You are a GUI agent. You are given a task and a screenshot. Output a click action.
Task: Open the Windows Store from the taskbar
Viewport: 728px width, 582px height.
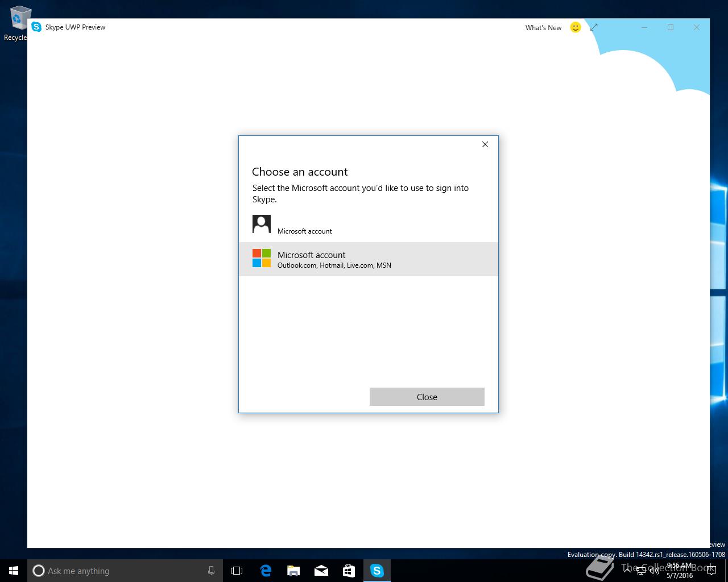tap(349, 571)
